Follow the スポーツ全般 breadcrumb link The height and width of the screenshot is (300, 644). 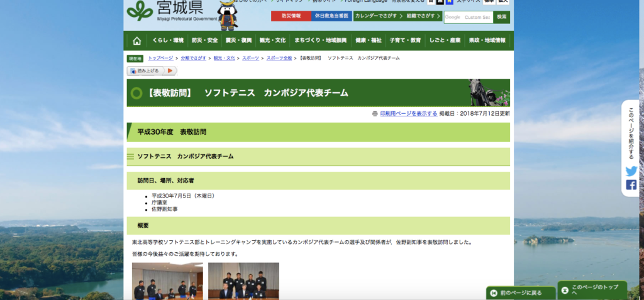(279, 58)
